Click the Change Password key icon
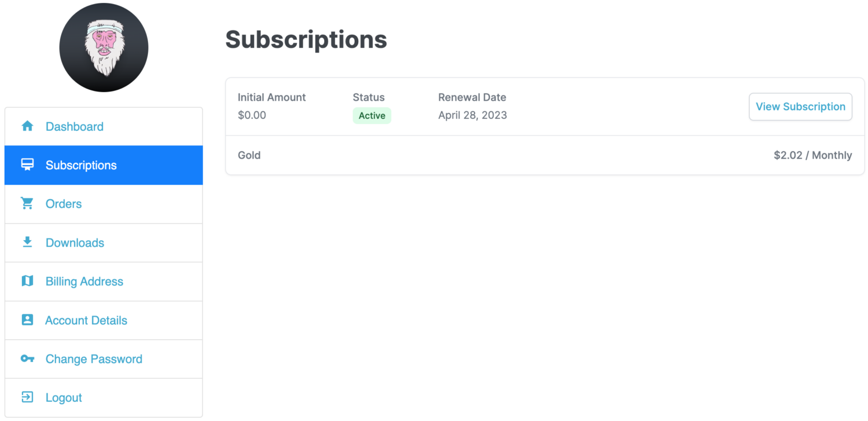The image size is (868, 421). (x=27, y=358)
